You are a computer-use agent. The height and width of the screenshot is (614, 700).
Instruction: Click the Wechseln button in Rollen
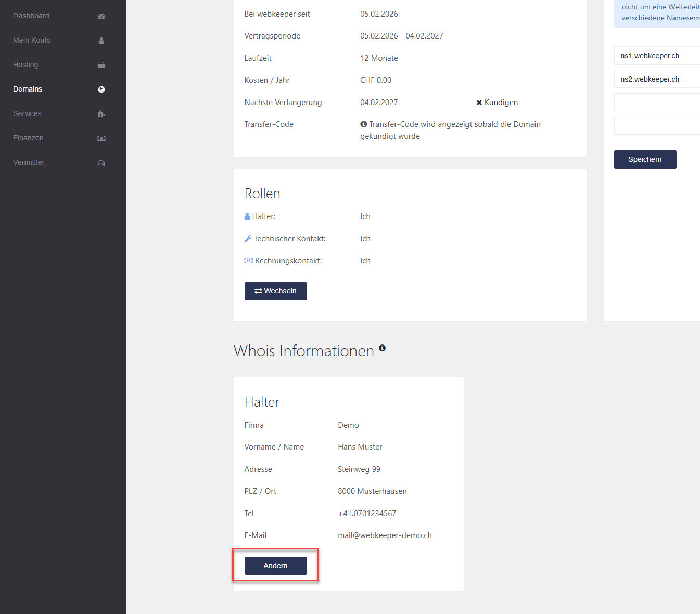point(275,291)
